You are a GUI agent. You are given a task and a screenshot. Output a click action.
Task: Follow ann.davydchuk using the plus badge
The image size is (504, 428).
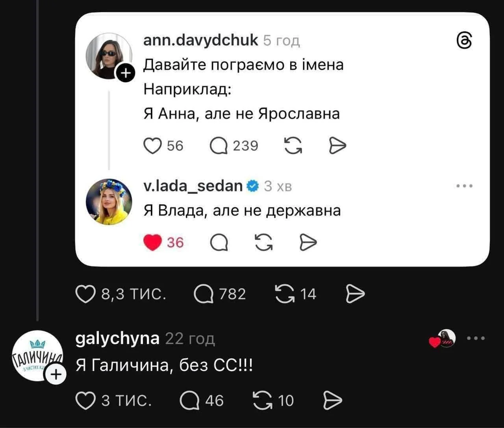125,72
